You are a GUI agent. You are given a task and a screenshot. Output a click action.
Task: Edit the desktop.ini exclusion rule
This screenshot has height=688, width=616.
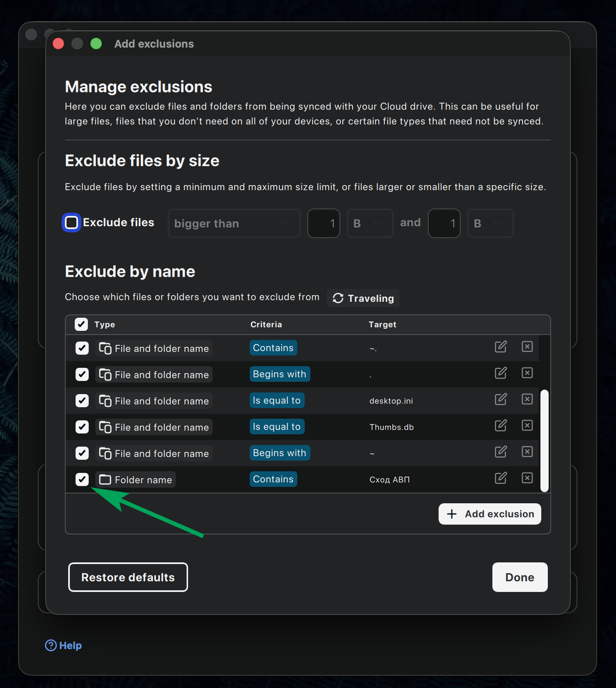(501, 399)
